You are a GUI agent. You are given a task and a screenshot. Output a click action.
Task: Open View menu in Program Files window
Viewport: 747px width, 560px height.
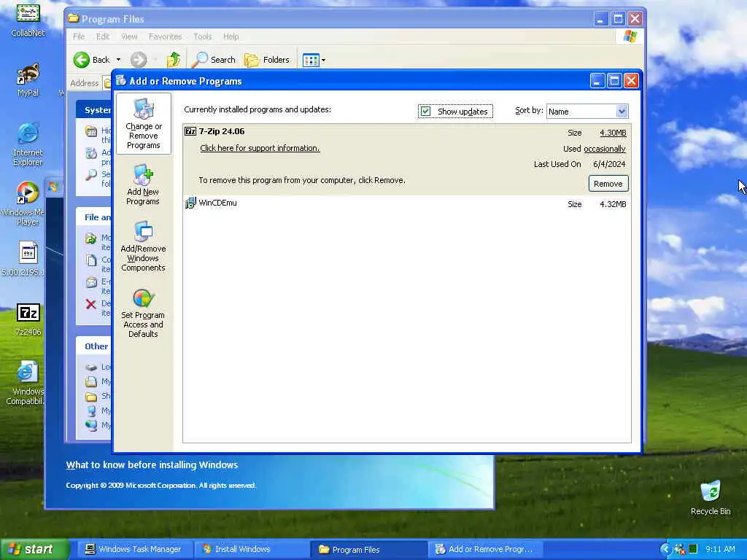(129, 36)
